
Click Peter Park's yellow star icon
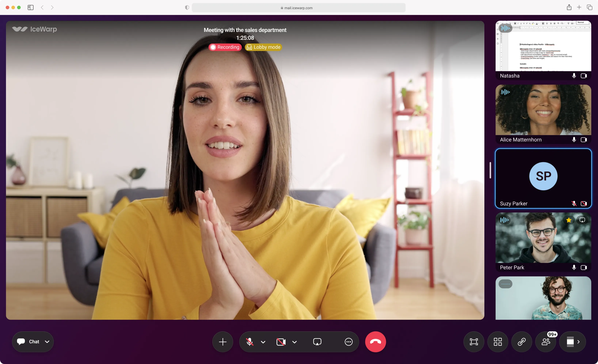click(x=569, y=220)
